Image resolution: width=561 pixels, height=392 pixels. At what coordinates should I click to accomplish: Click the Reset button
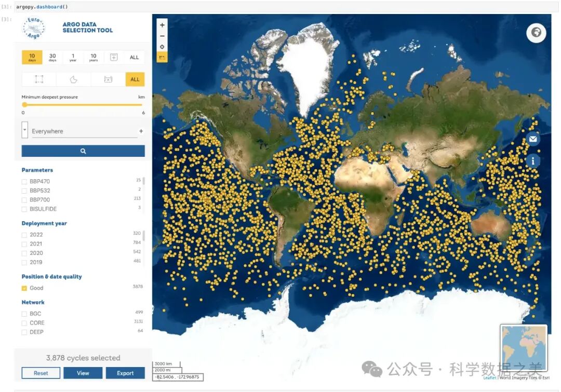(x=41, y=373)
